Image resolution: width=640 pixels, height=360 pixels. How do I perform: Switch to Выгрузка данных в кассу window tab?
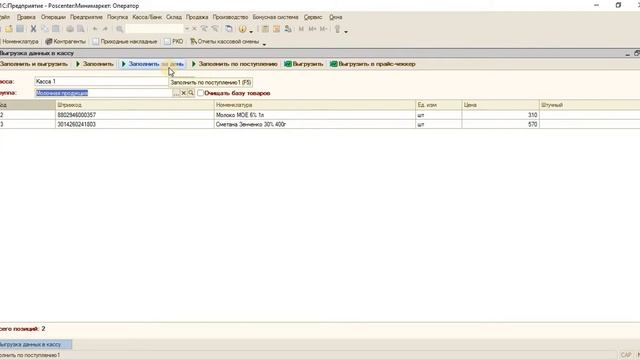tap(36, 344)
